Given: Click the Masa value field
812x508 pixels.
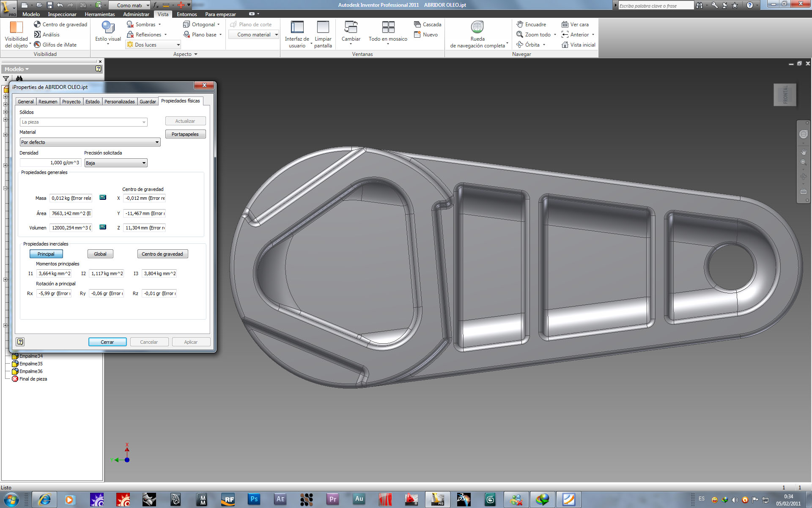Looking at the screenshot, I should 71,198.
